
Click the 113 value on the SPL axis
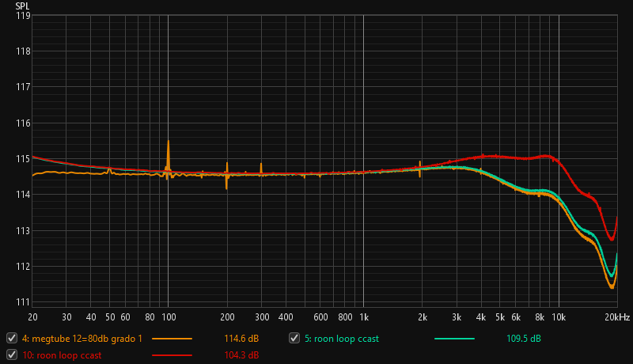(x=23, y=231)
